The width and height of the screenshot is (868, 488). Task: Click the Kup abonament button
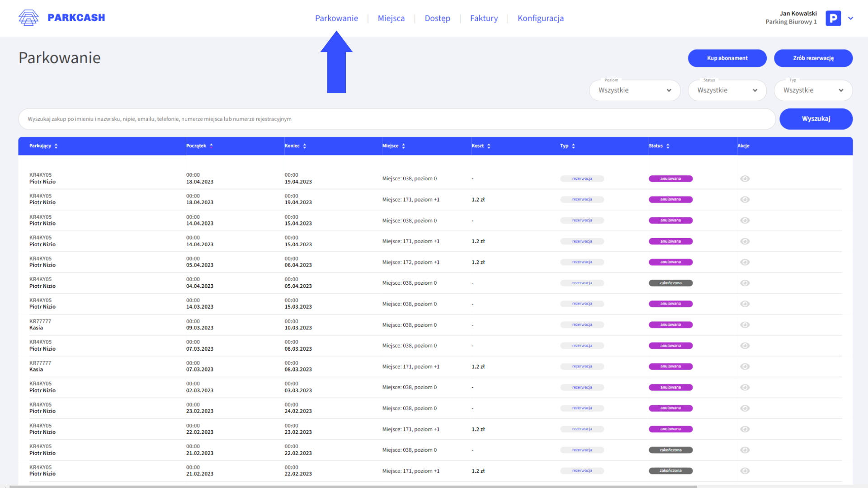727,58
